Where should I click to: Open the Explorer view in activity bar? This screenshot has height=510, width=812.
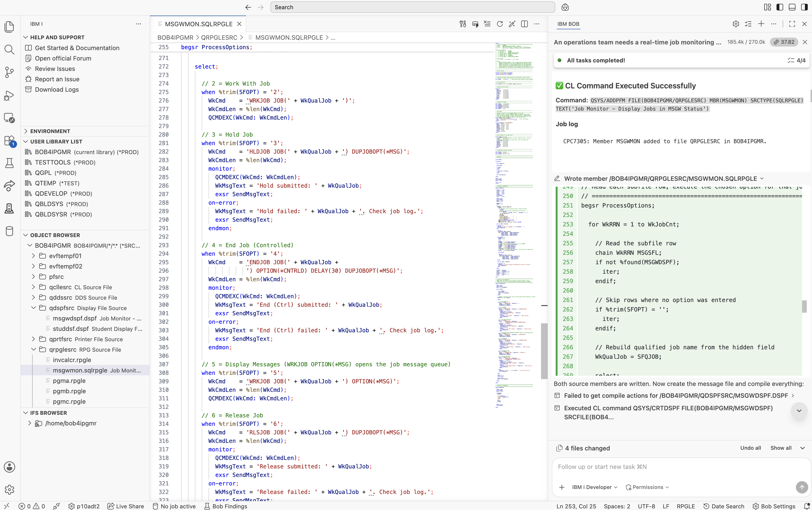pos(9,27)
